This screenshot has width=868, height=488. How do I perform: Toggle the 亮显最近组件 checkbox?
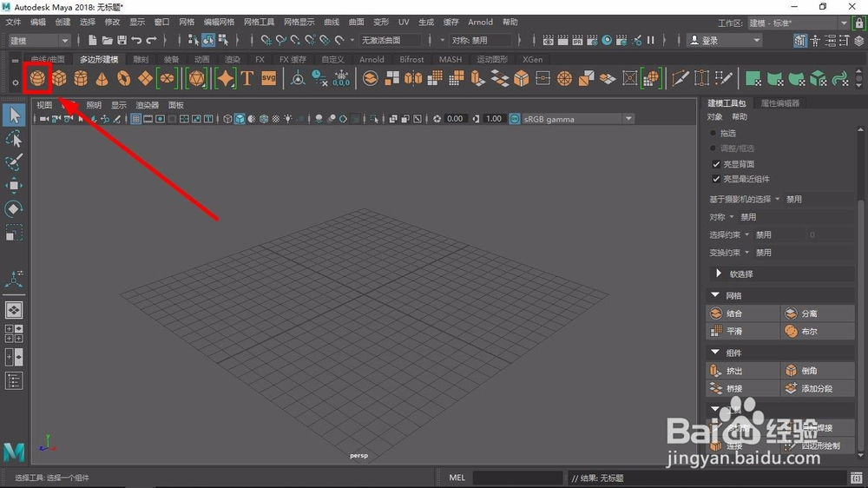point(716,179)
